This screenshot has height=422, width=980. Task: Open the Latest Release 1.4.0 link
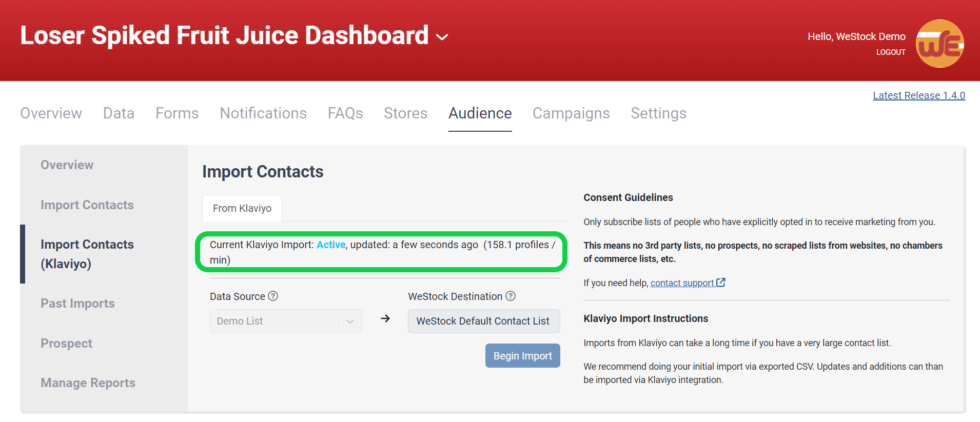919,95
